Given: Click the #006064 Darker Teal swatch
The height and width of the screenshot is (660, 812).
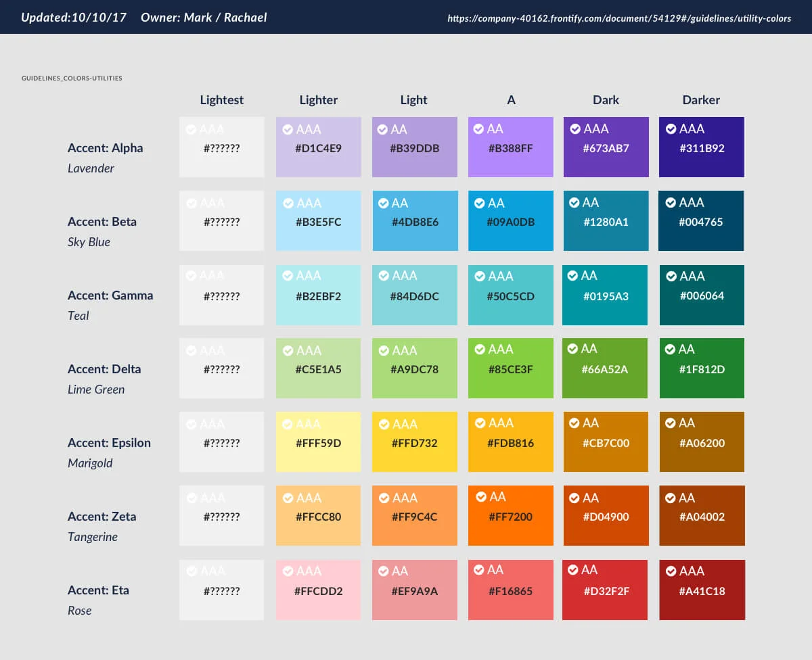Looking at the screenshot, I should pyautogui.click(x=702, y=295).
